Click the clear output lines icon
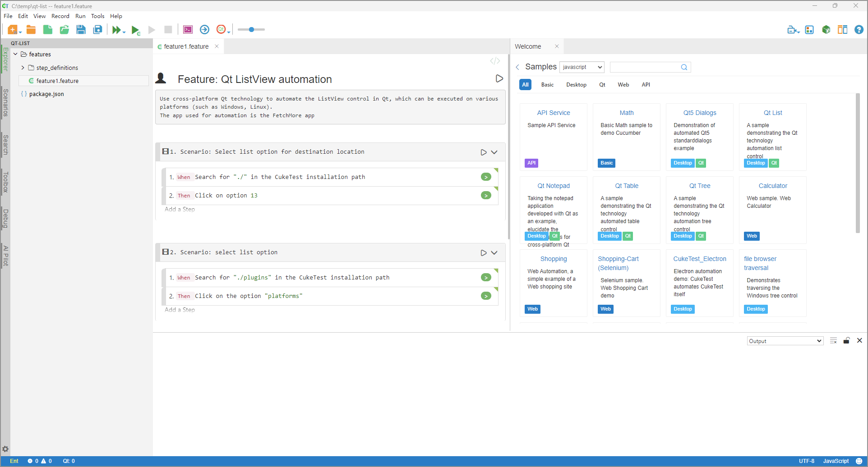The image size is (868, 467). click(x=833, y=341)
